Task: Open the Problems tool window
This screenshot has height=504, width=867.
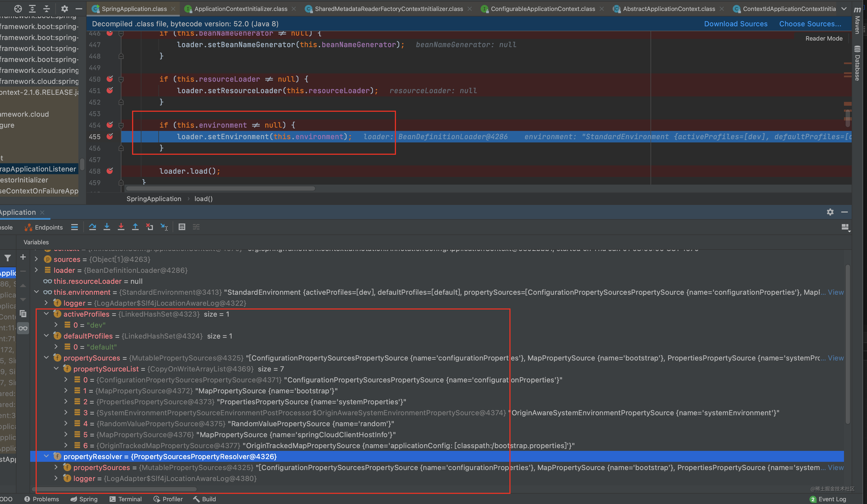Action: [x=42, y=499]
